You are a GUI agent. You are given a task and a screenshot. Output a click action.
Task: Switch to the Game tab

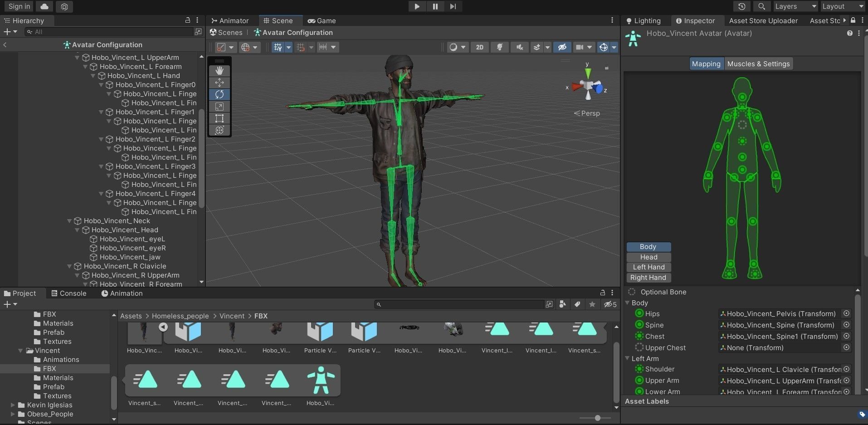click(322, 21)
